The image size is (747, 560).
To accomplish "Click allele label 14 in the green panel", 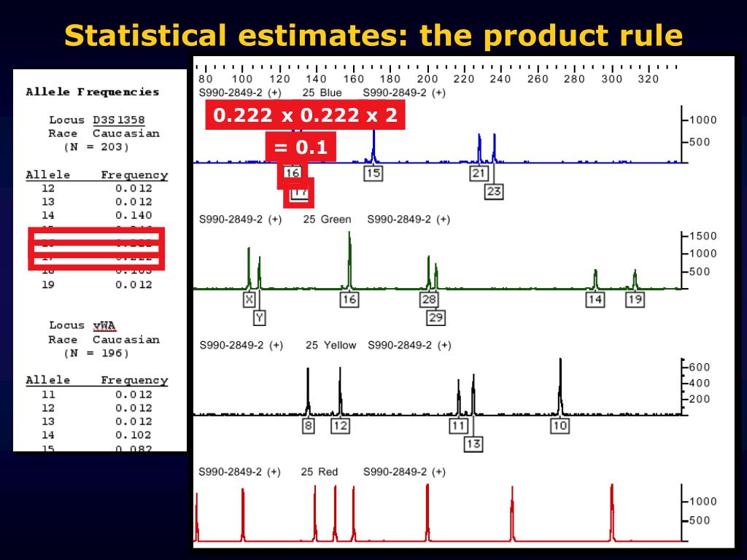I will point(595,300).
